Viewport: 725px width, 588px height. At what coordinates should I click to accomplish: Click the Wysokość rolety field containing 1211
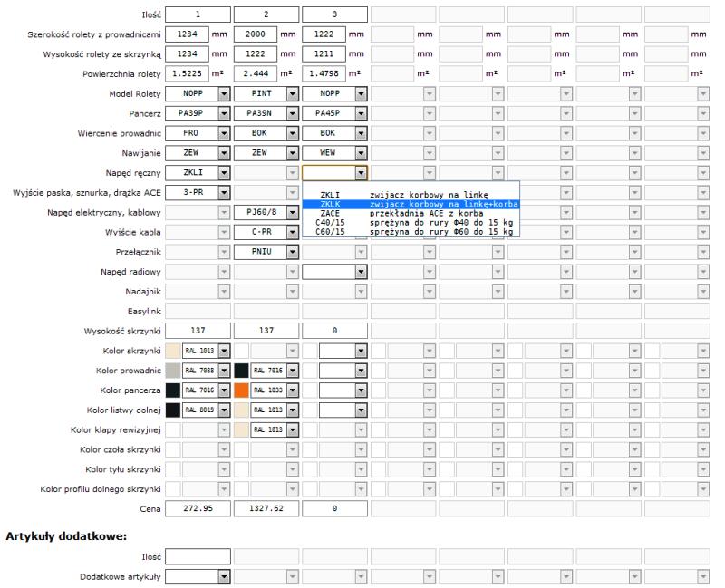coord(324,54)
